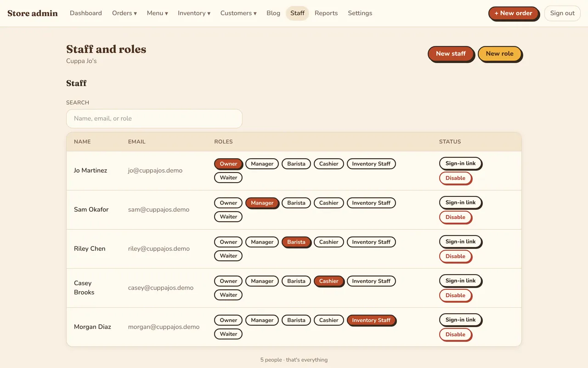Viewport: 588px width, 368px height.
Task: Toggle Waiter role for Morgan Diaz
Action: click(x=228, y=334)
